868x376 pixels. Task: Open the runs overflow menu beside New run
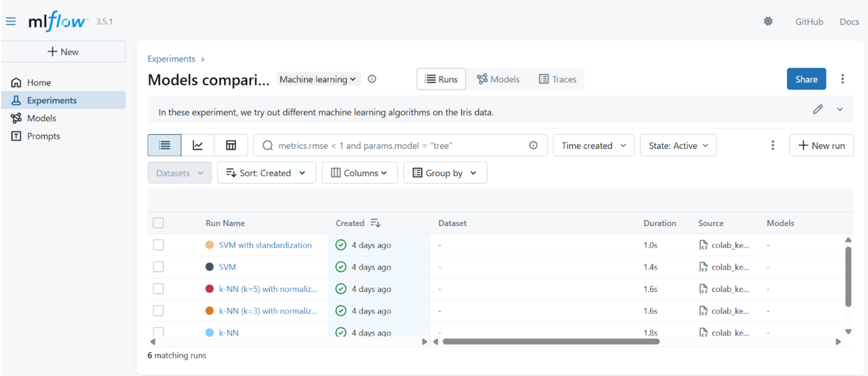[x=773, y=145]
